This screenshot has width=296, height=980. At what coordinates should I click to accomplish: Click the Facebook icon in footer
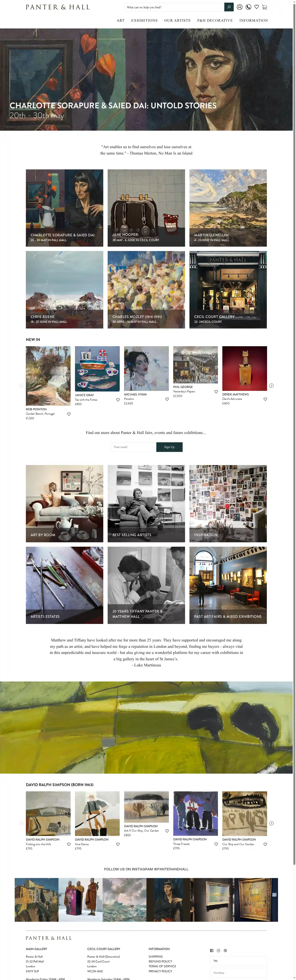[212, 950]
